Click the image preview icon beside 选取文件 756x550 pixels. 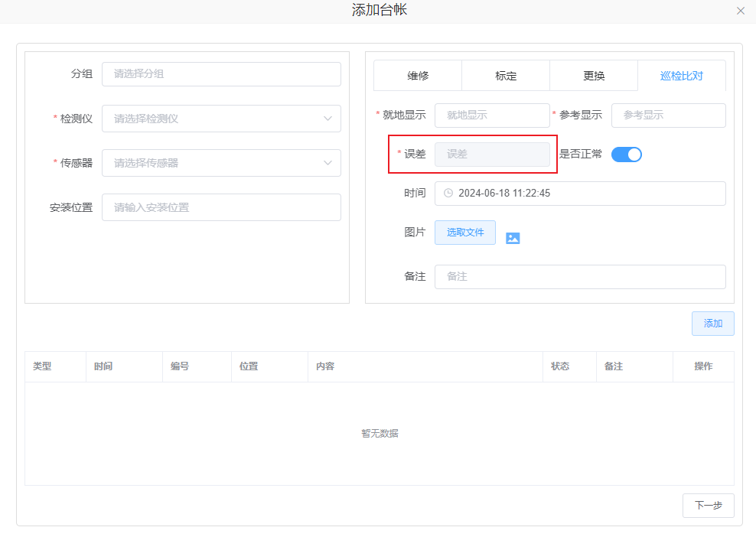pyautogui.click(x=513, y=238)
